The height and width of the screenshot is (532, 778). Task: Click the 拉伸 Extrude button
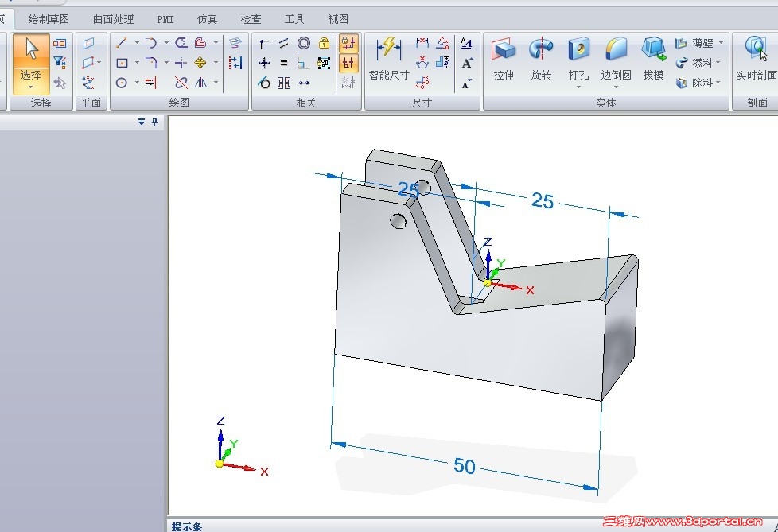504,60
